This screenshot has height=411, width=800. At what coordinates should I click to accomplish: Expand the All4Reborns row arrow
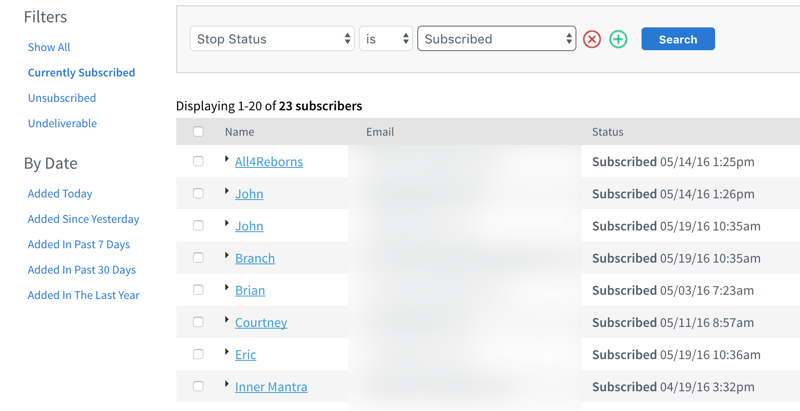point(227,159)
